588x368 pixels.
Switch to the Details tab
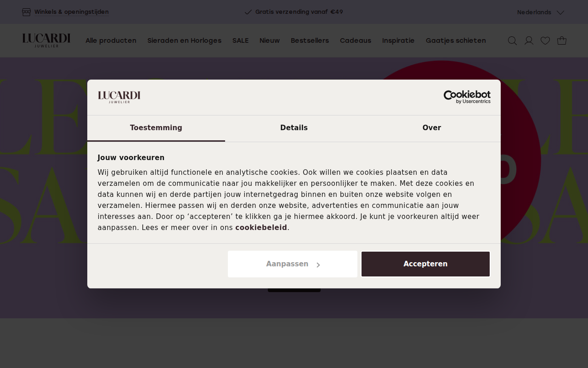(x=294, y=128)
